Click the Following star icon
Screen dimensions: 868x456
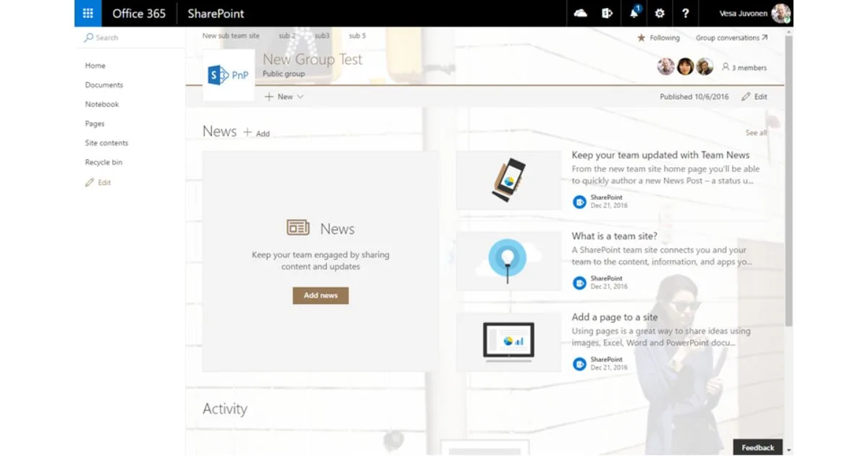click(641, 38)
